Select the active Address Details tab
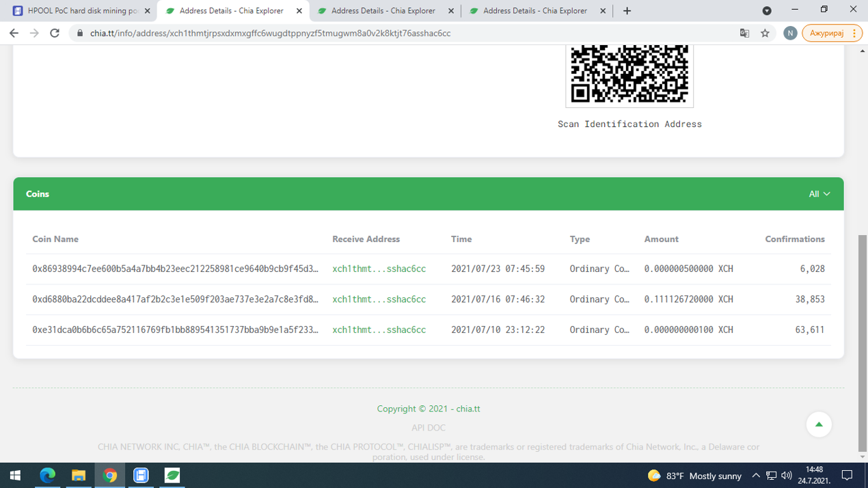This screenshot has width=868, height=488. click(232, 11)
